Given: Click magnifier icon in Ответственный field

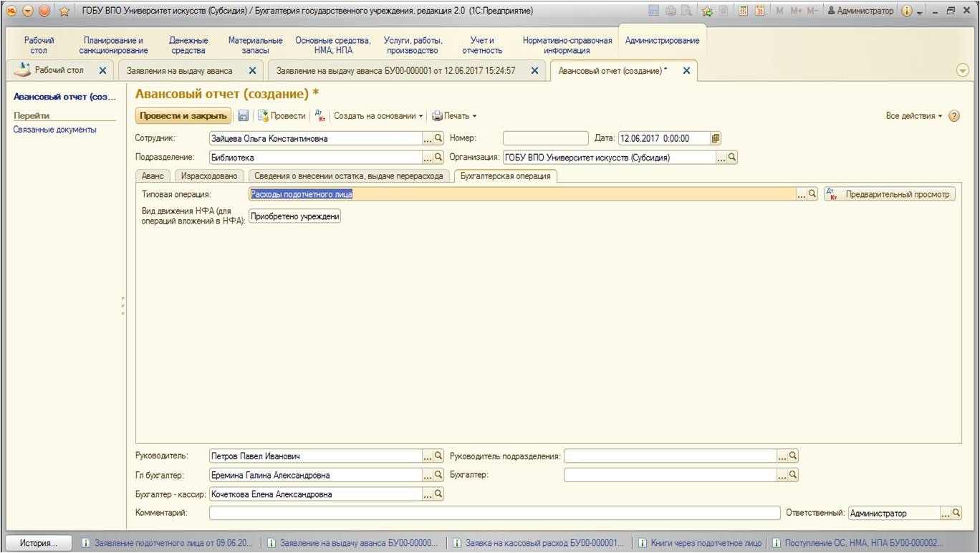Looking at the screenshot, I should 956,513.
